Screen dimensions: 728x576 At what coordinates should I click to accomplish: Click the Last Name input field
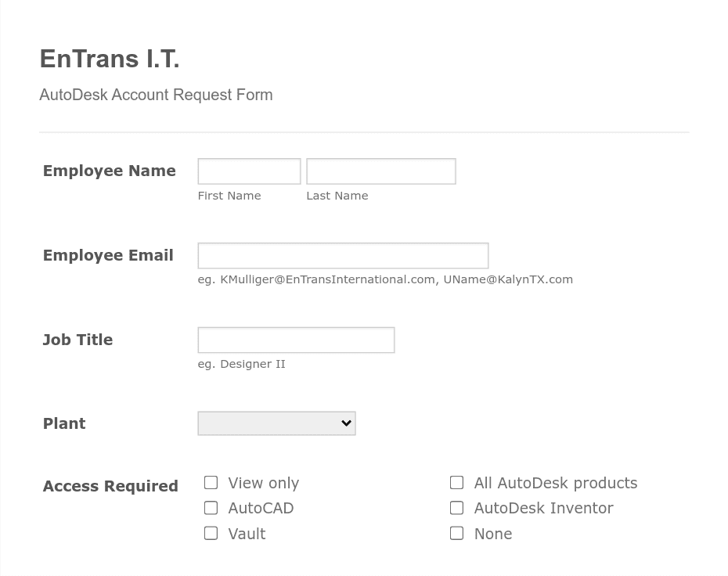click(x=381, y=171)
